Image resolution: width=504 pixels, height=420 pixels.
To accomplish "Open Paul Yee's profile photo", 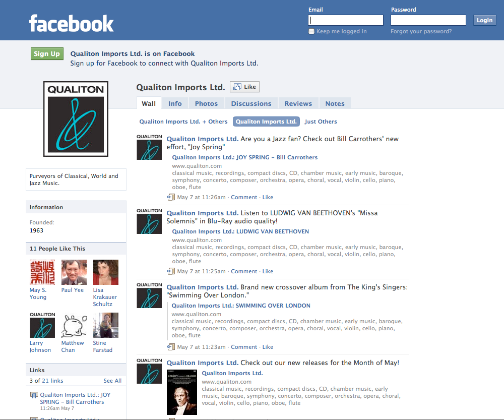I will [x=74, y=272].
